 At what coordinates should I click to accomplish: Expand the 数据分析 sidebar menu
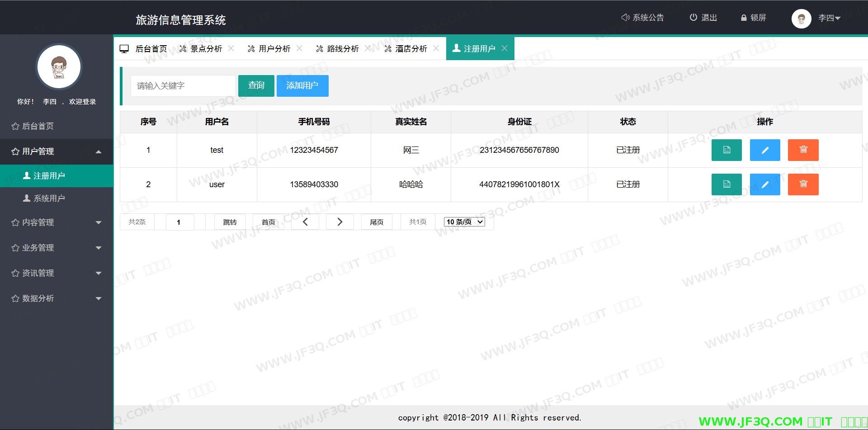(56, 298)
